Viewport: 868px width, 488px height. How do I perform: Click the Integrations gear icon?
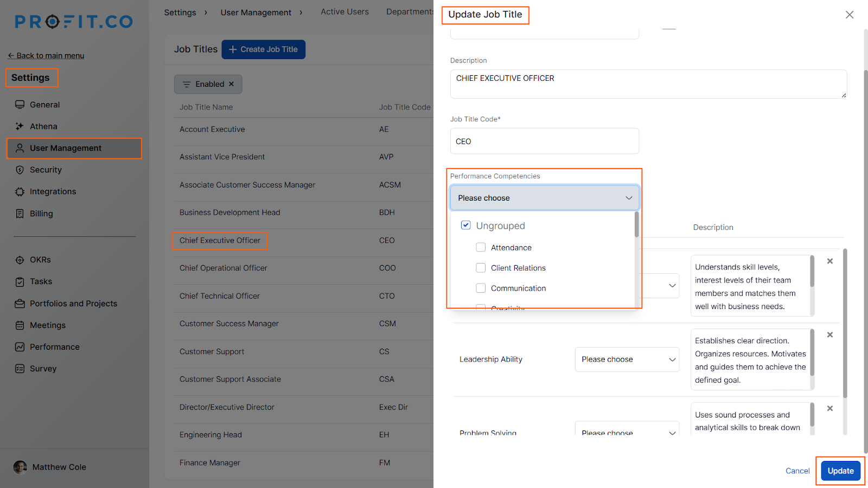tap(20, 192)
